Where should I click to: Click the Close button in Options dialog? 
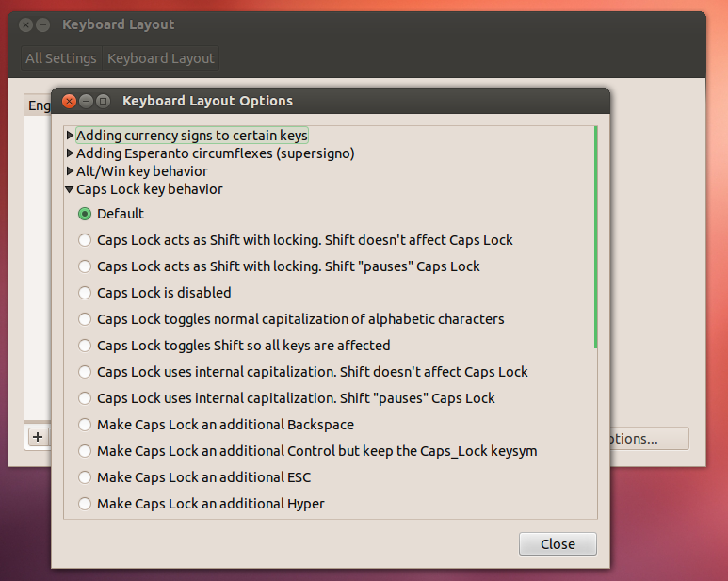tap(558, 543)
